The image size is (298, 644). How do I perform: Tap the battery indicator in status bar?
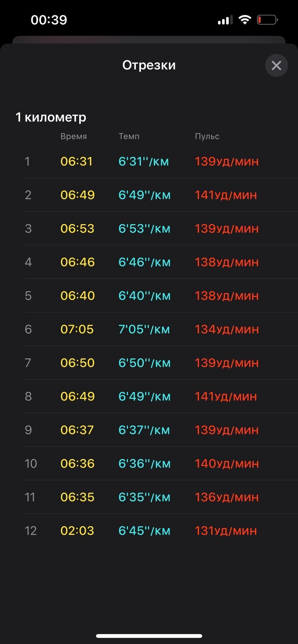[267, 20]
